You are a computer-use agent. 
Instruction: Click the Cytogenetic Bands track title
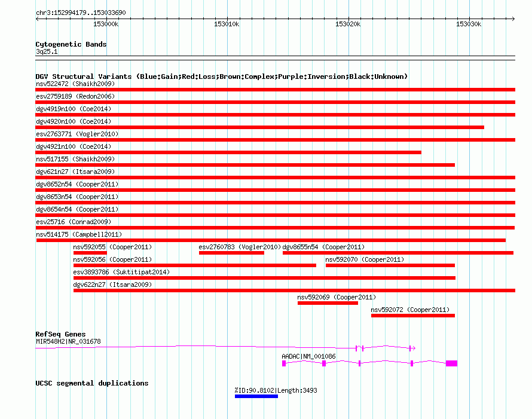click(x=71, y=44)
